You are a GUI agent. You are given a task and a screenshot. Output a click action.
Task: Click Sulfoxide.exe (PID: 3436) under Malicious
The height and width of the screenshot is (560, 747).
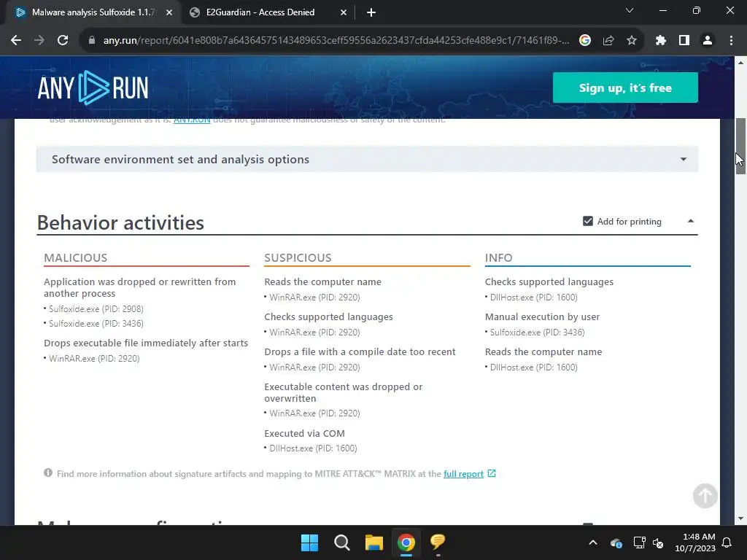[96, 323]
